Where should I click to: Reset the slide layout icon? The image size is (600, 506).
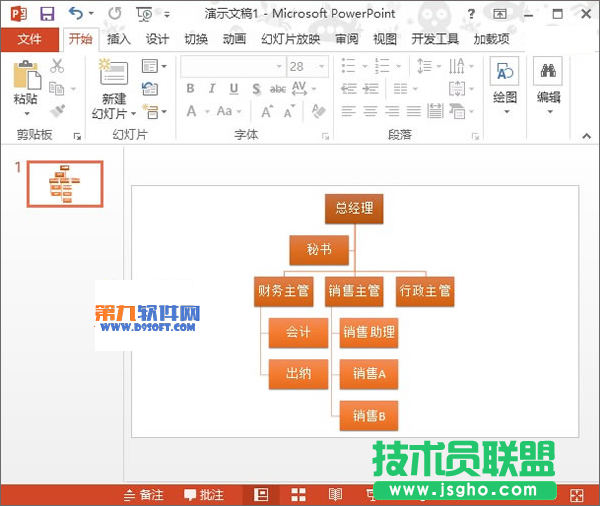(x=150, y=89)
